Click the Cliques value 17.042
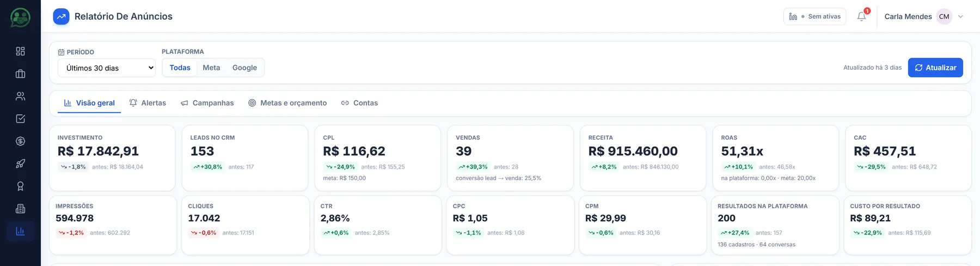The width and height of the screenshot is (980, 266). 204,218
